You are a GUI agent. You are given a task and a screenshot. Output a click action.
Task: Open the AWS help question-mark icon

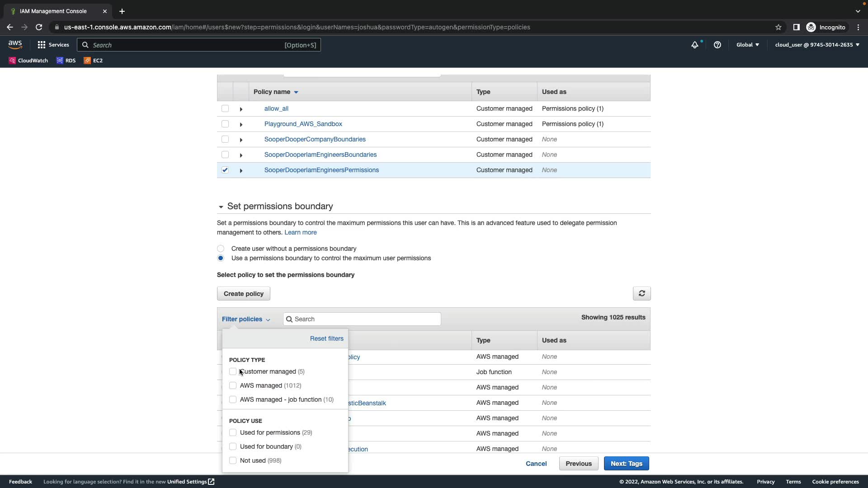(x=717, y=45)
